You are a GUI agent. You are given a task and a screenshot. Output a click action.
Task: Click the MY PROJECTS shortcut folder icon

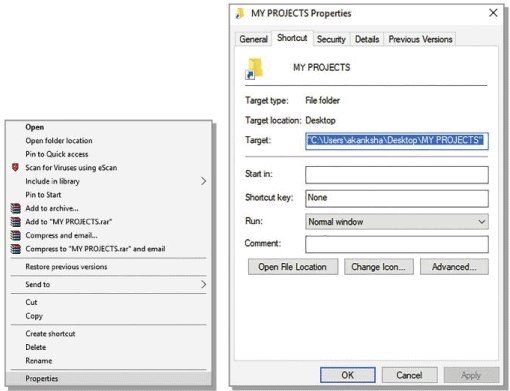(x=254, y=69)
